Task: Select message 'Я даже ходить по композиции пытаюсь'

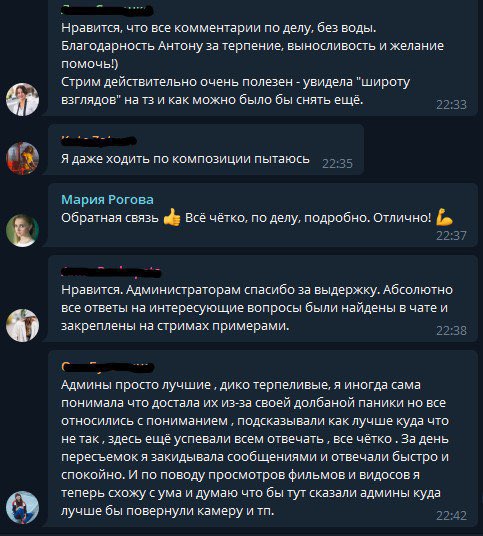Action: (206, 150)
